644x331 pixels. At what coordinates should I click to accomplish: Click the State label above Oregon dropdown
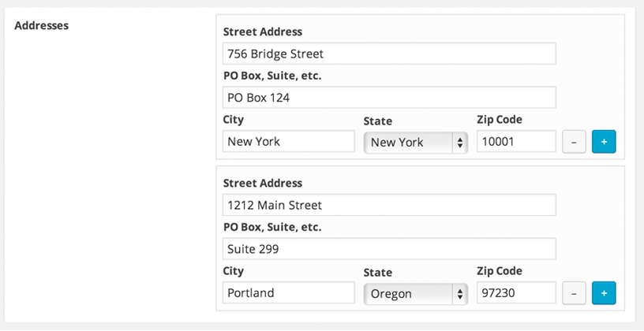pyautogui.click(x=378, y=273)
